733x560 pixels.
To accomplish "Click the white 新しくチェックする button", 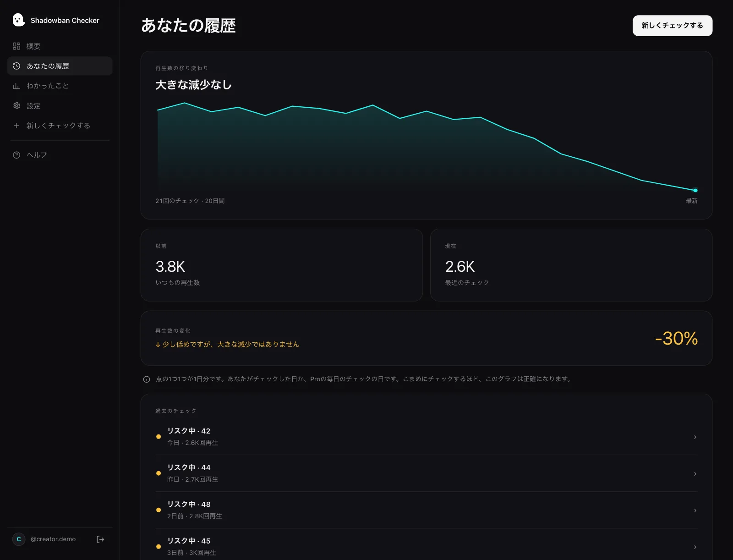I will [x=673, y=26].
